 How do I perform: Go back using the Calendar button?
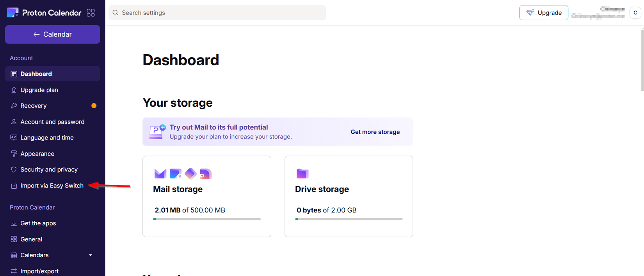[x=53, y=34]
